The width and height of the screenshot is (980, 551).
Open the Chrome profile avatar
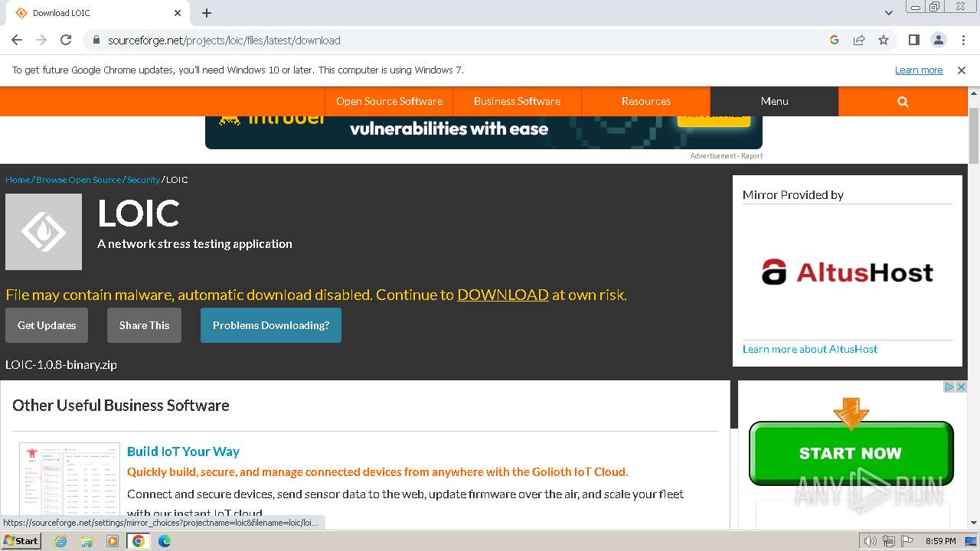[938, 40]
